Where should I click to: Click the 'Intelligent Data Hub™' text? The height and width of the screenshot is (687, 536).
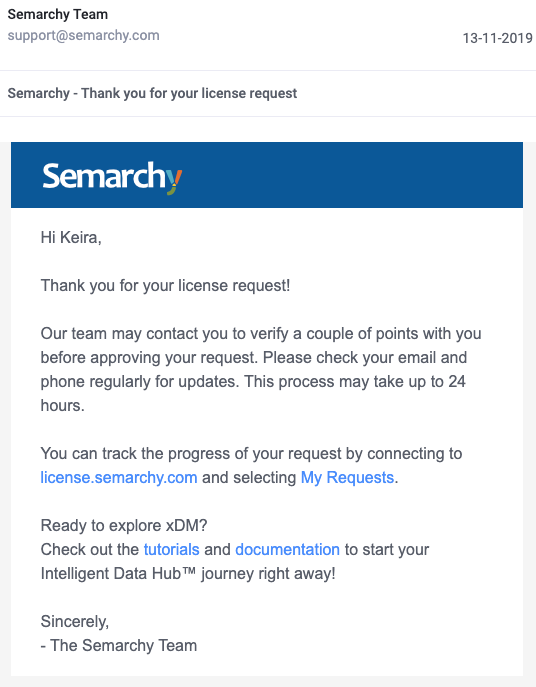[118, 574]
